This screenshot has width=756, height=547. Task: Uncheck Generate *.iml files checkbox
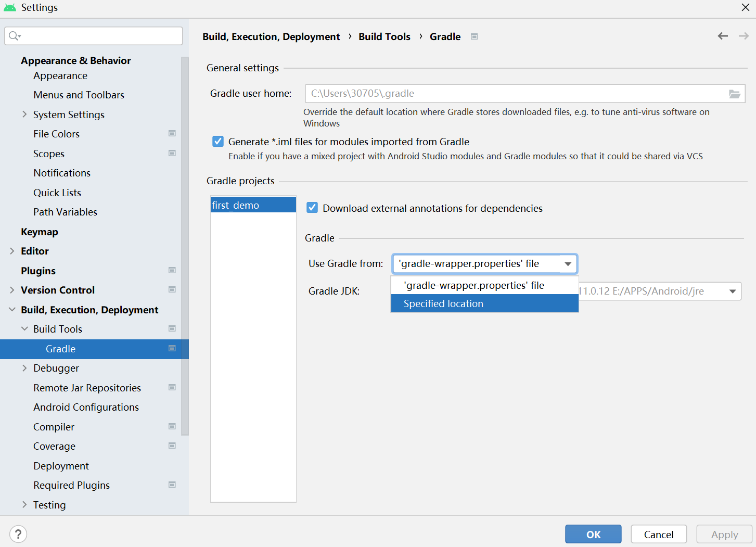(x=218, y=142)
